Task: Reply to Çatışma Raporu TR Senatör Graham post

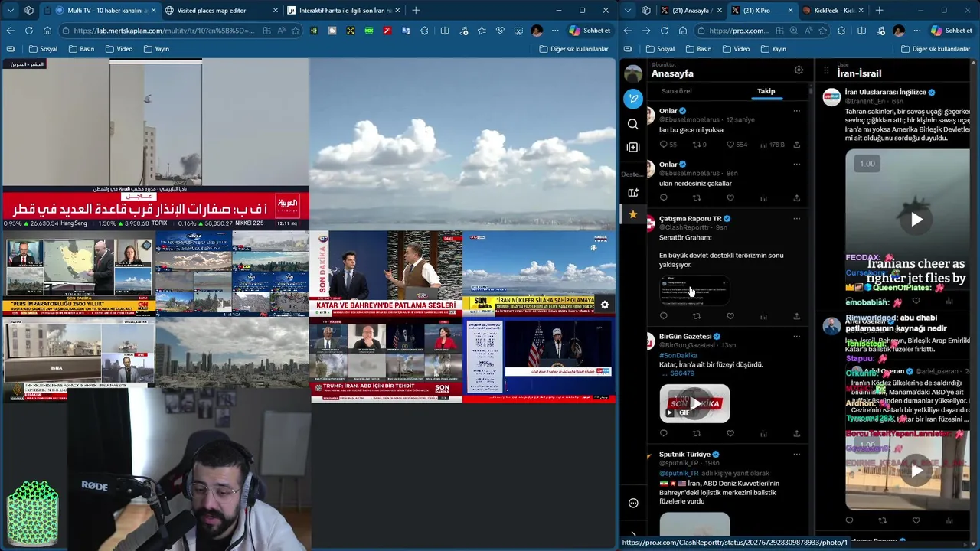Action: (x=664, y=316)
